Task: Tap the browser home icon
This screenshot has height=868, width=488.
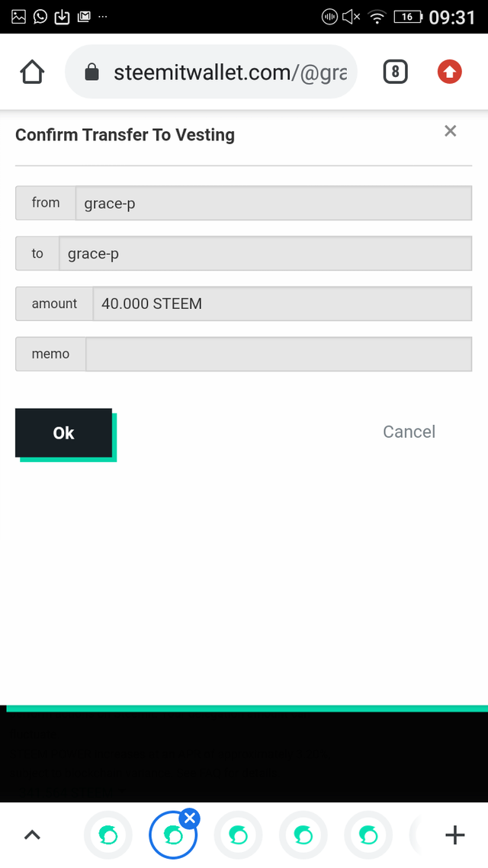Action: tap(32, 72)
